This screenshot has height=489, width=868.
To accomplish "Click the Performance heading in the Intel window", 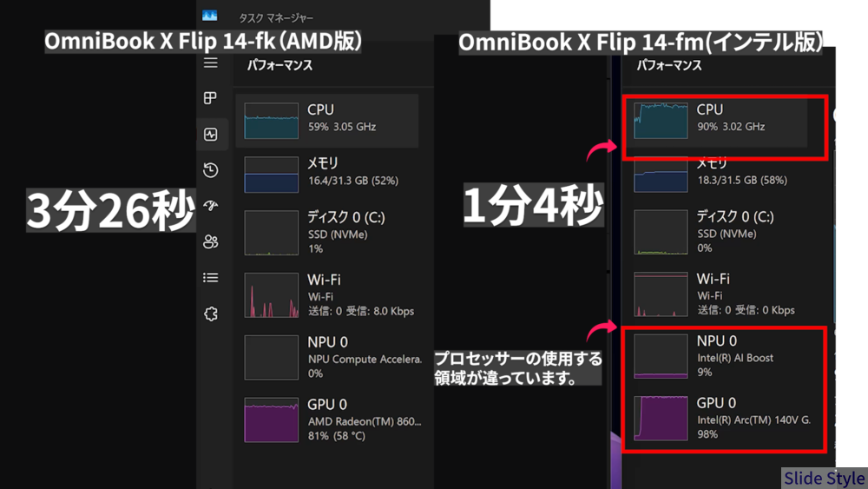I will pyautogui.click(x=668, y=65).
